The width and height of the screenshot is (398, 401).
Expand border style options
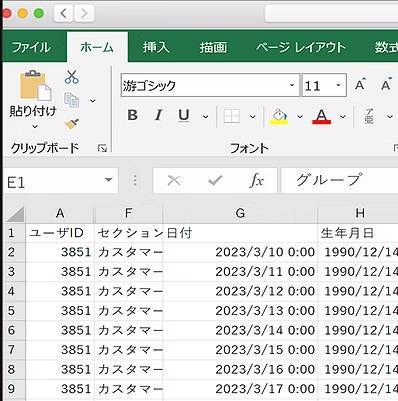[253, 116]
